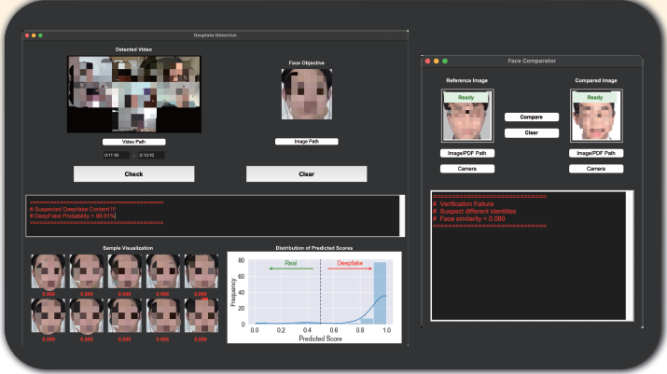Click the "# DeepFake Probability = 99.91%" line
Image resolution: width=667 pixels, height=374 pixels.
pos(72,216)
